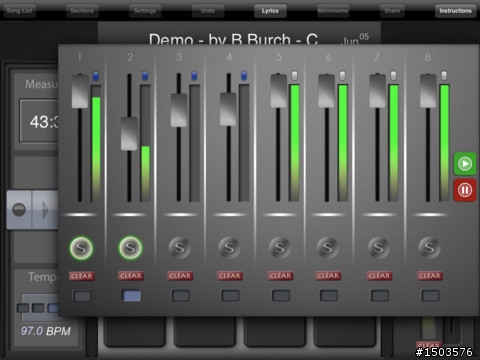Click channel 1 volume fader handle

[x=80, y=91]
